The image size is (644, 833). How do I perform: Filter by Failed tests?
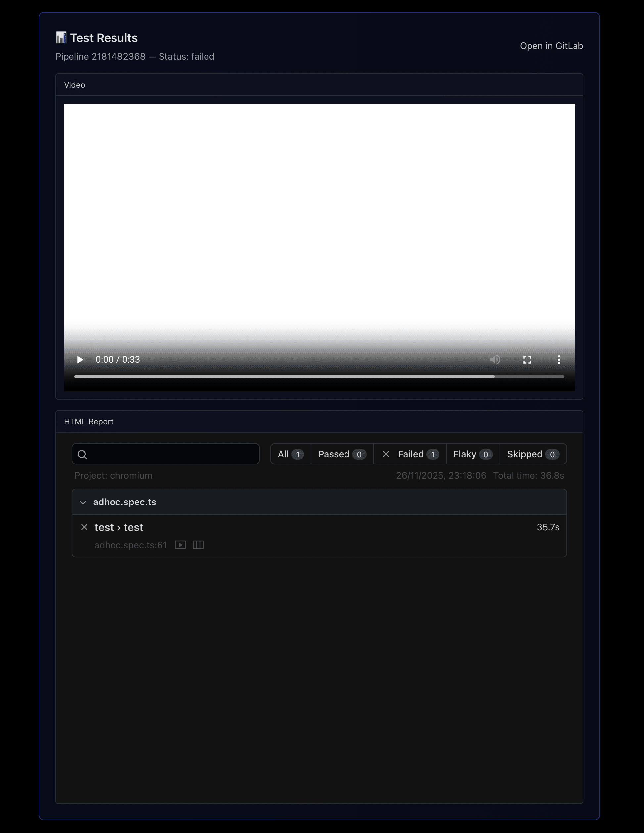point(410,454)
